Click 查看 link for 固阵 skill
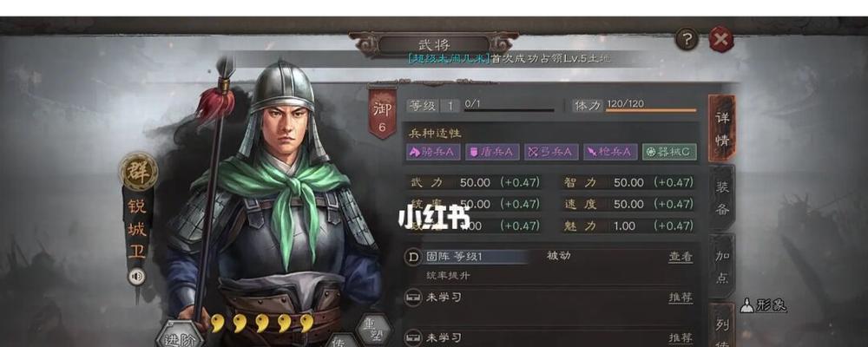 (x=681, y=256)
